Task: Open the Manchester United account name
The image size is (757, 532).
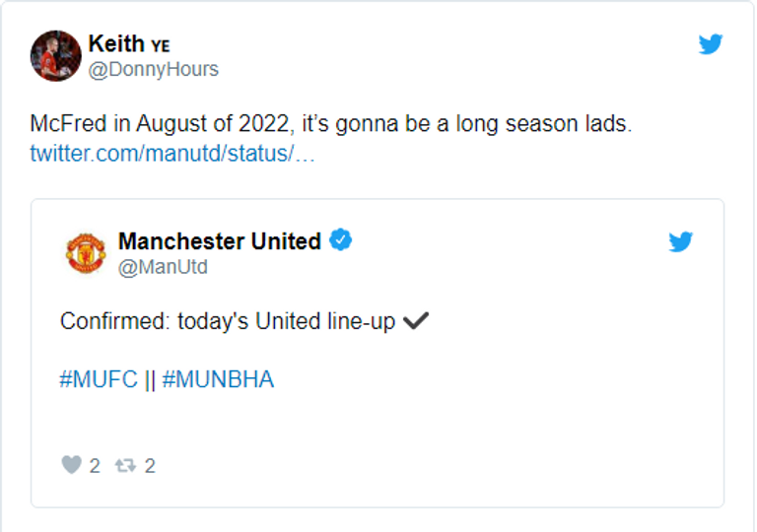Action: point(219,241)
